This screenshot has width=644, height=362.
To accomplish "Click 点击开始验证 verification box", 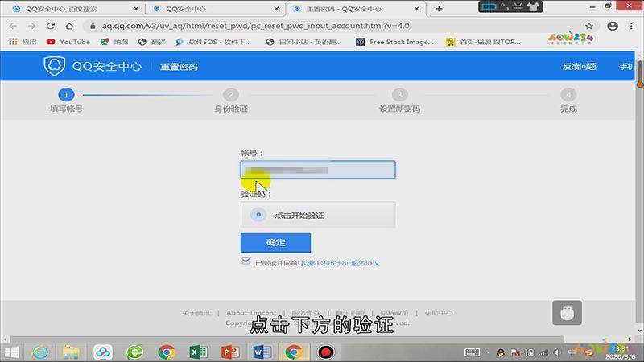I will tap(318, 215).
